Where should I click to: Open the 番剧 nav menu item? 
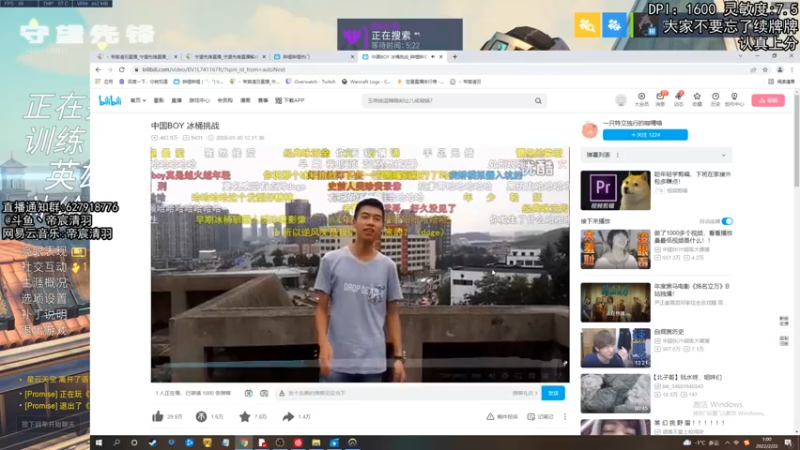pyautogui.click(x=159, y=101)
